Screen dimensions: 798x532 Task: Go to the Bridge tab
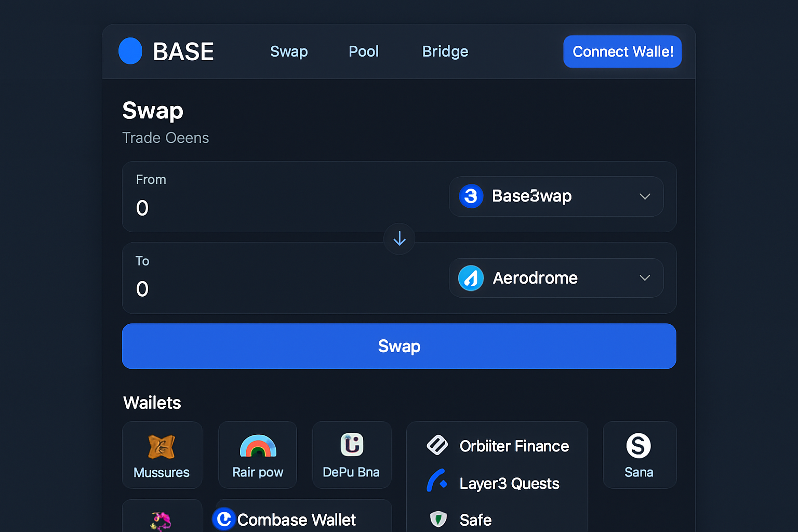(x=445, y=51)
